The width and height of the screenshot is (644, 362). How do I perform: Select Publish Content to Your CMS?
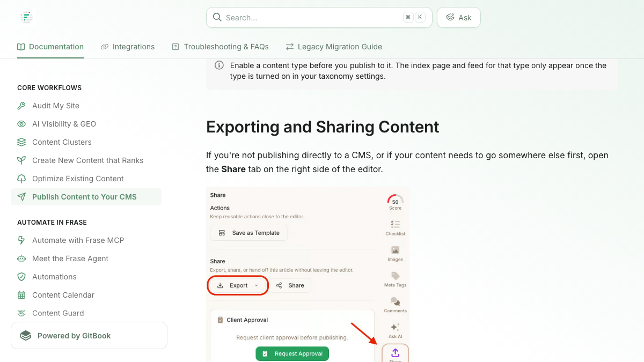coord(86,197)
